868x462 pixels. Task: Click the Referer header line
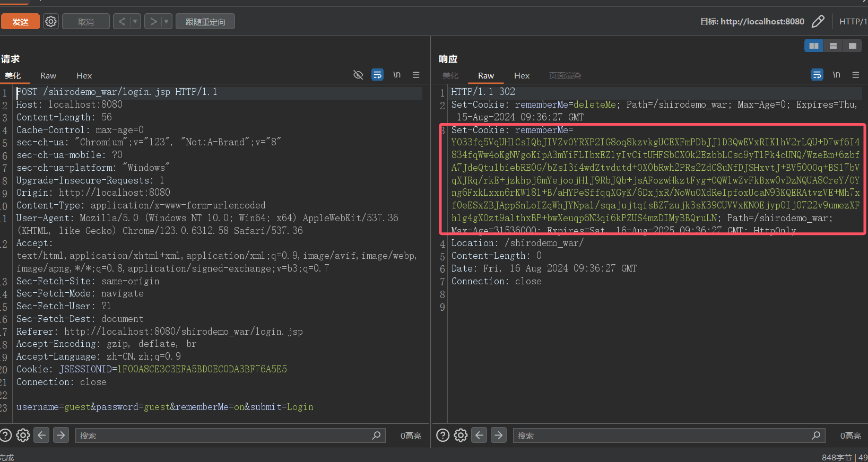click(160, 332)
